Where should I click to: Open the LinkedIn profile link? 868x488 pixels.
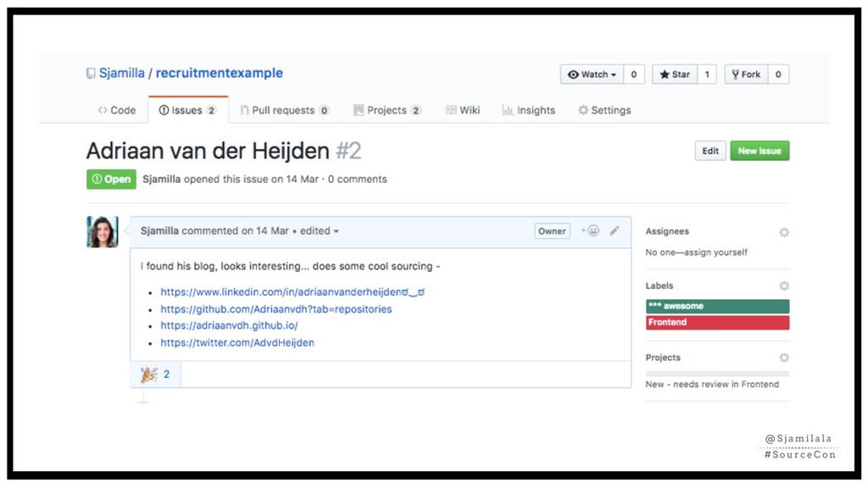point(292,291)
